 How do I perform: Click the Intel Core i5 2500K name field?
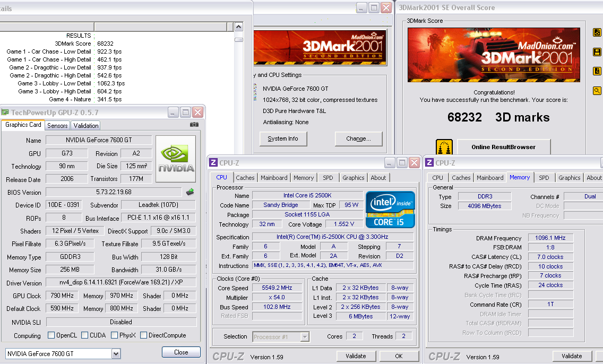pyautogui.click(x=307, y=195)
